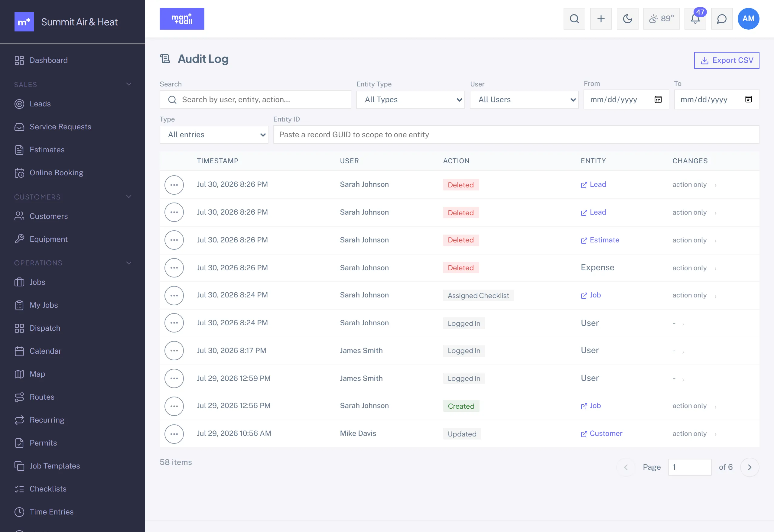Open the To date calendar picker icon
The height and width of the screenshot is (532, 774).
click(748, 99)
